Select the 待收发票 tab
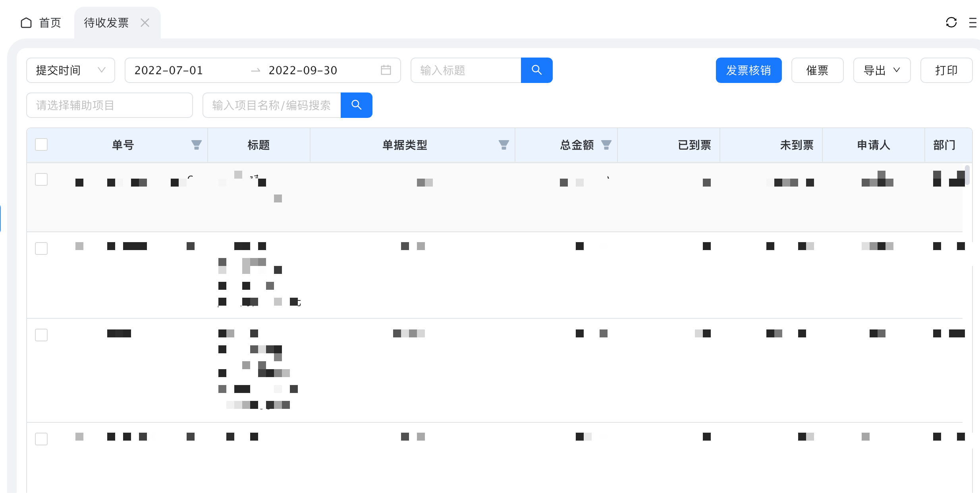 tap(106, 23)
